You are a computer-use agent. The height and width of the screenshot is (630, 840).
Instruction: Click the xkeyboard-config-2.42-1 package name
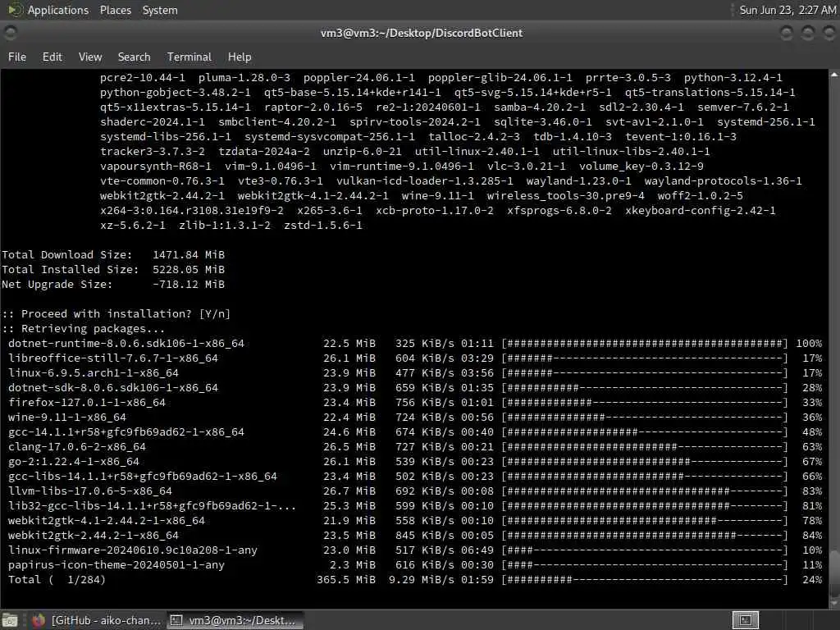tap(701, 211)
